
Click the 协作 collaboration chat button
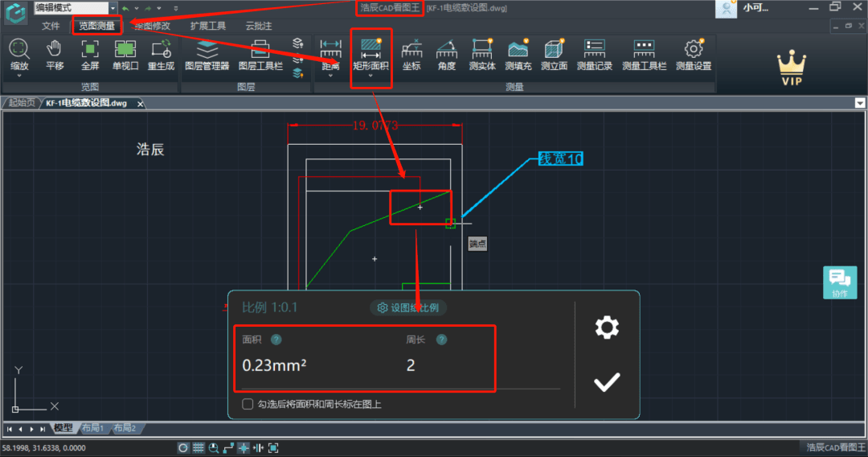(x=840, y=282)
